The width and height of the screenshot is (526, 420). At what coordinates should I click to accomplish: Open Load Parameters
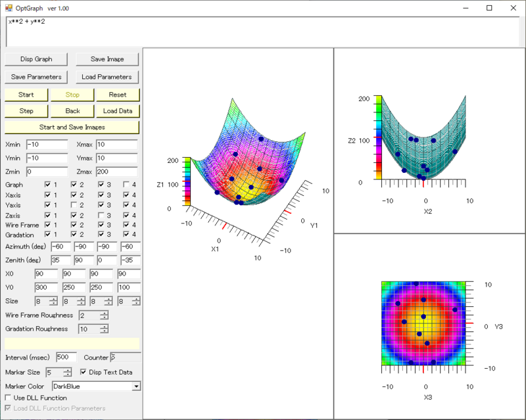point(107,77)
